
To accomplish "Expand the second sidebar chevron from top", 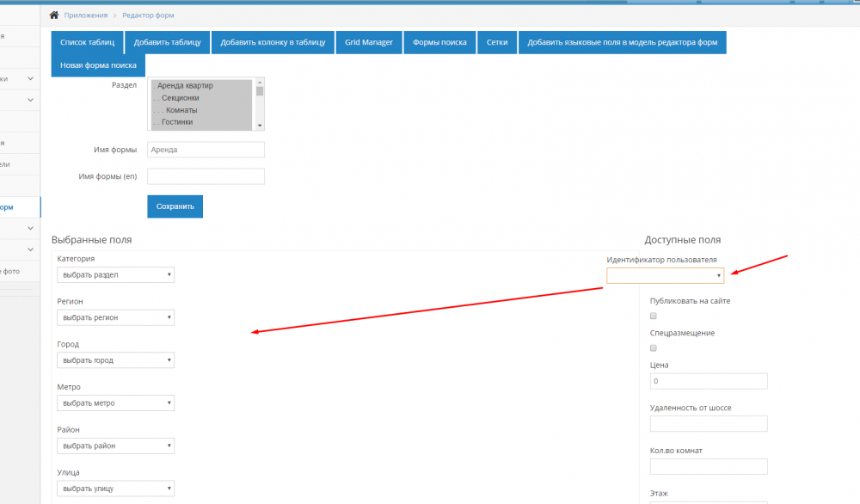I will click(30, 100).
